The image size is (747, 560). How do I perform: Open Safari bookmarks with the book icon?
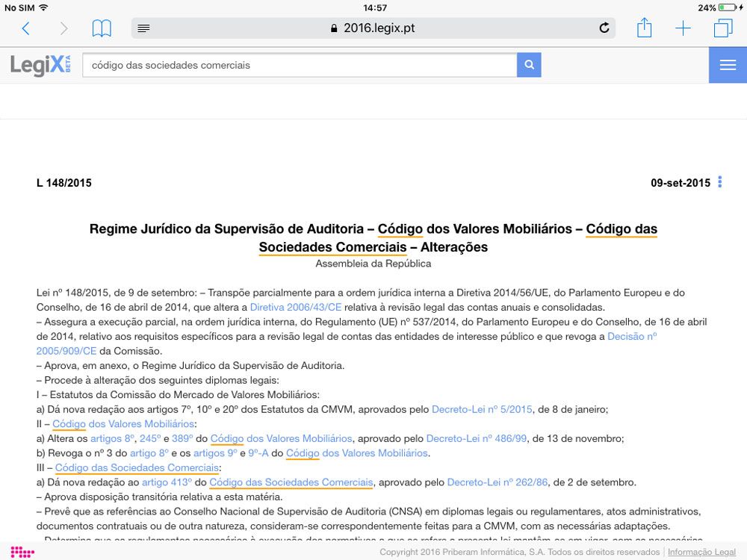(x=102, y=28)
